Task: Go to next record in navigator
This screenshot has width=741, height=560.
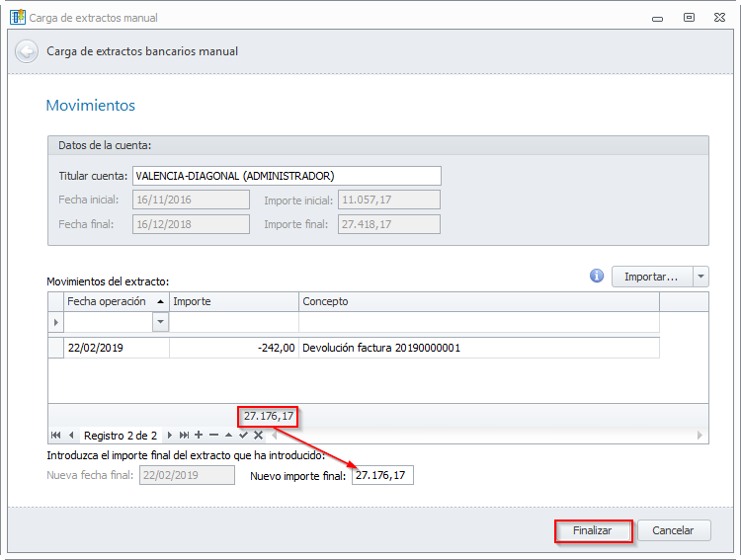Action: pos(169,436)
